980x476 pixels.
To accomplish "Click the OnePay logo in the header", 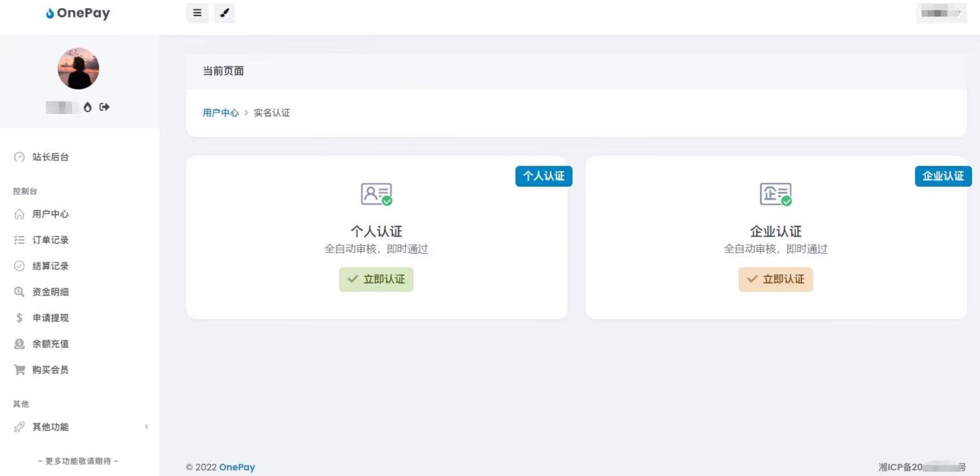I will coord(78,13).
